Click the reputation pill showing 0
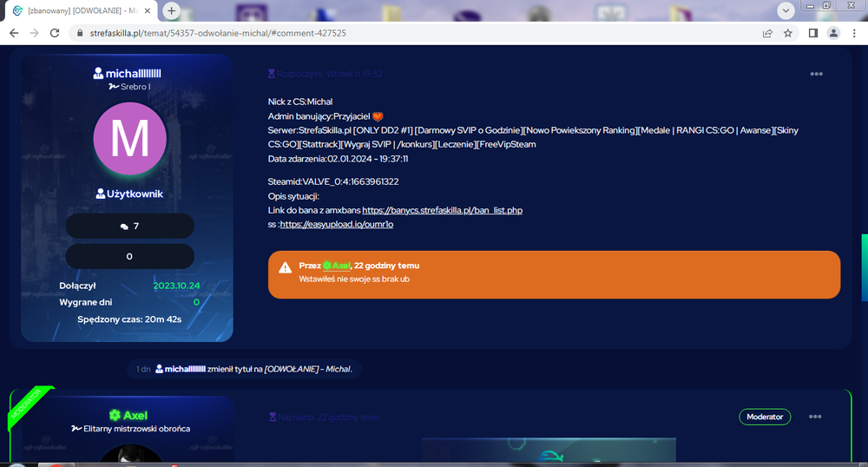This screenshot has width=868, height=467. 129,256
